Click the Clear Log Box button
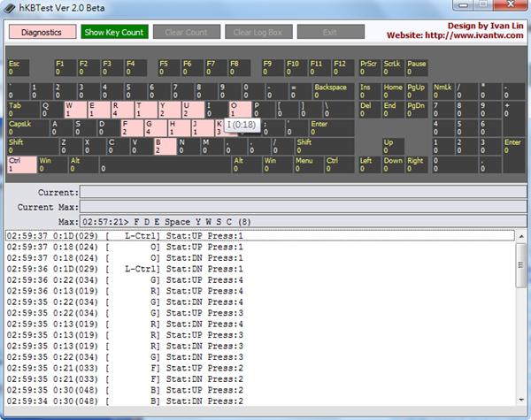 pos(258,32)
